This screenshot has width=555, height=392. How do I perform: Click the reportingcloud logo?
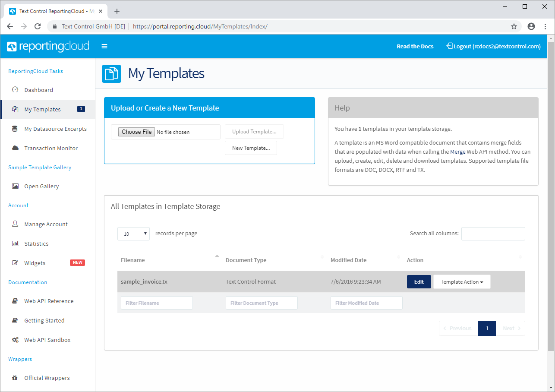coord(48,46)
